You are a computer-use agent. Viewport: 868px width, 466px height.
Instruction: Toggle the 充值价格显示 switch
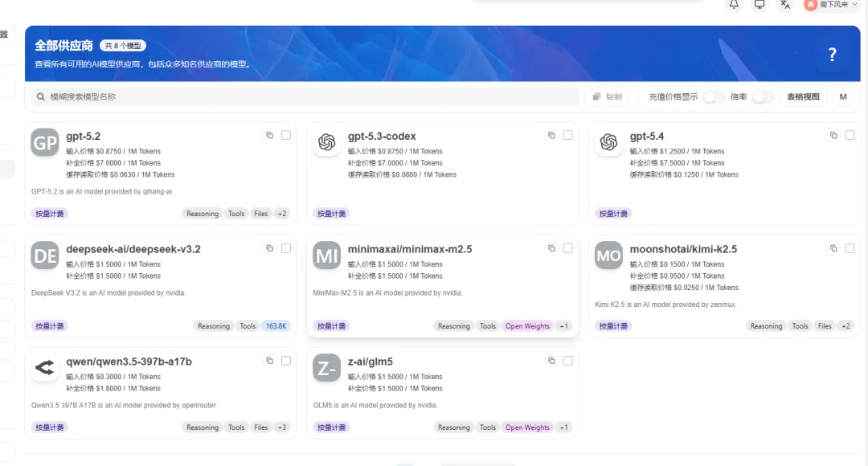pyautogui.click(x=714, y=96)
